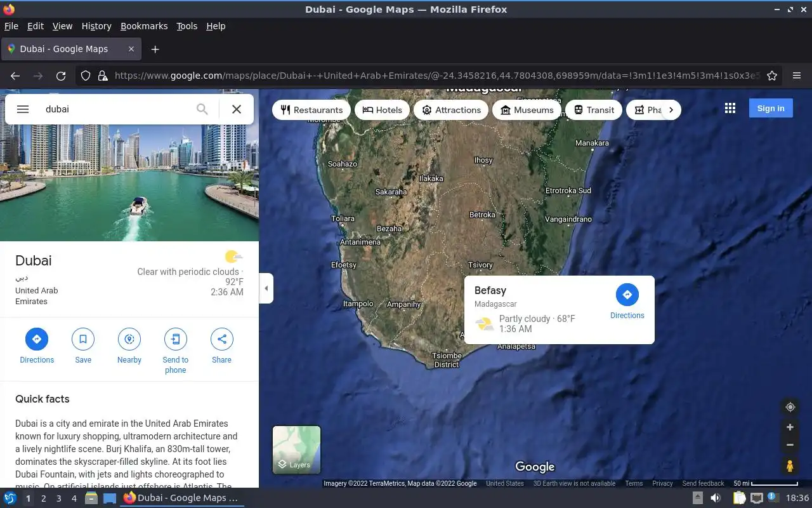812x508 pixels.
Task: Click the site lock icon
Action: point(103,76)
